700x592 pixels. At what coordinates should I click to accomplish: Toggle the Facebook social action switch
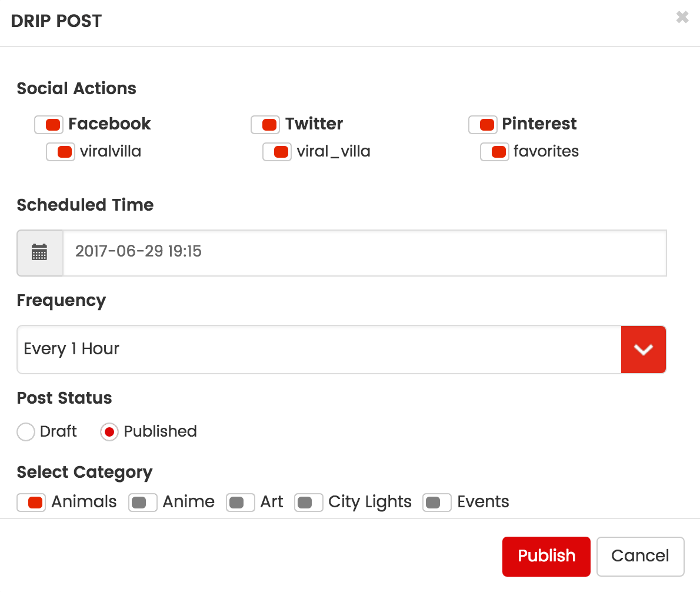pos(49,125)
